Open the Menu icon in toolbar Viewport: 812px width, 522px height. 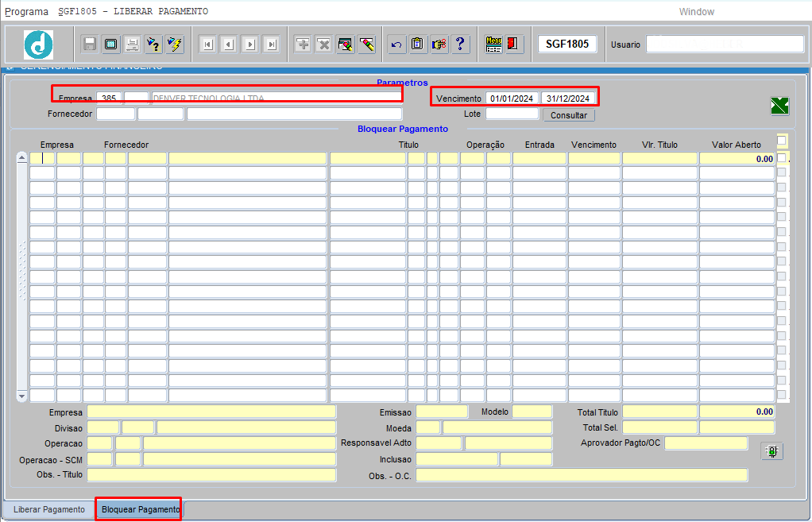point(493,44)
